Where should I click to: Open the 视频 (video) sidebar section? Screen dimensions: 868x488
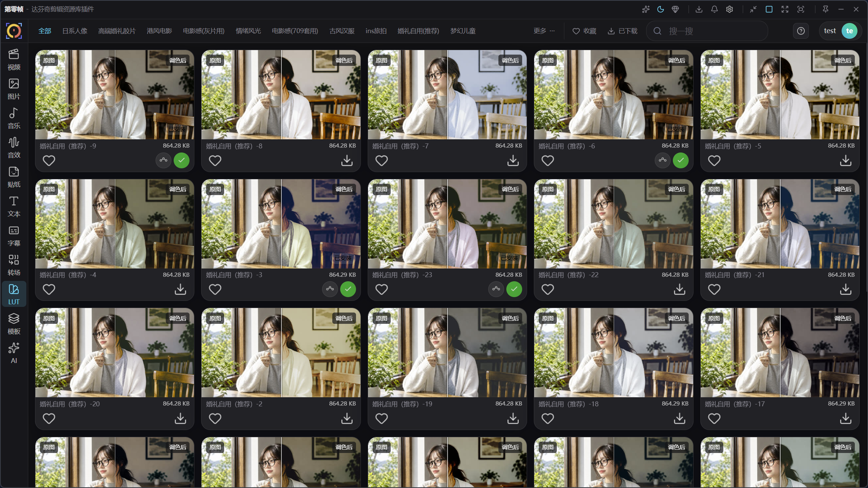point(14,59)
